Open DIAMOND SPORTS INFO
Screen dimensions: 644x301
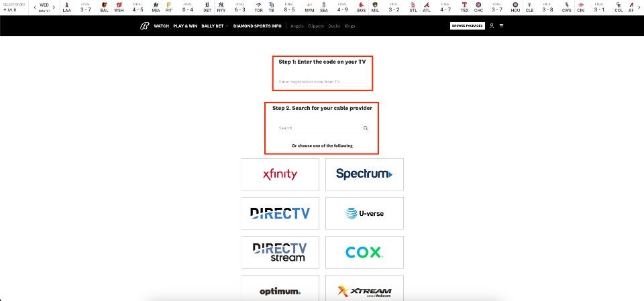tap(258, 26)
